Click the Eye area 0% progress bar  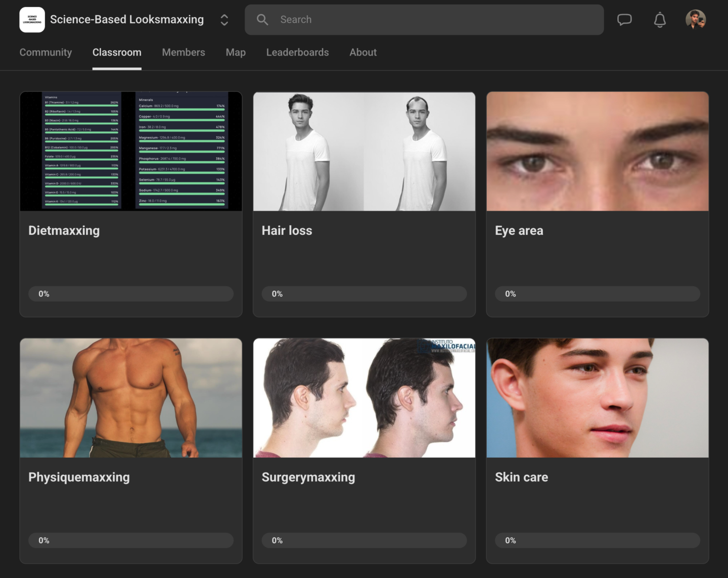pos(598,294)
